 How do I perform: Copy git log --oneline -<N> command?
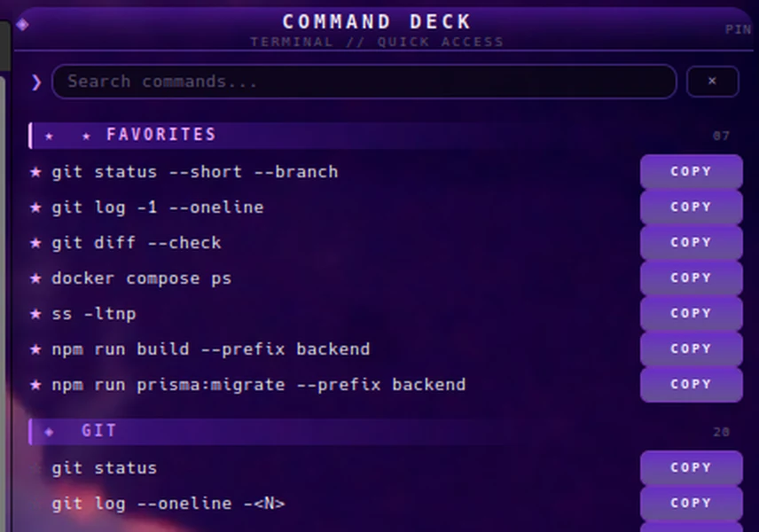pos(691,503)
